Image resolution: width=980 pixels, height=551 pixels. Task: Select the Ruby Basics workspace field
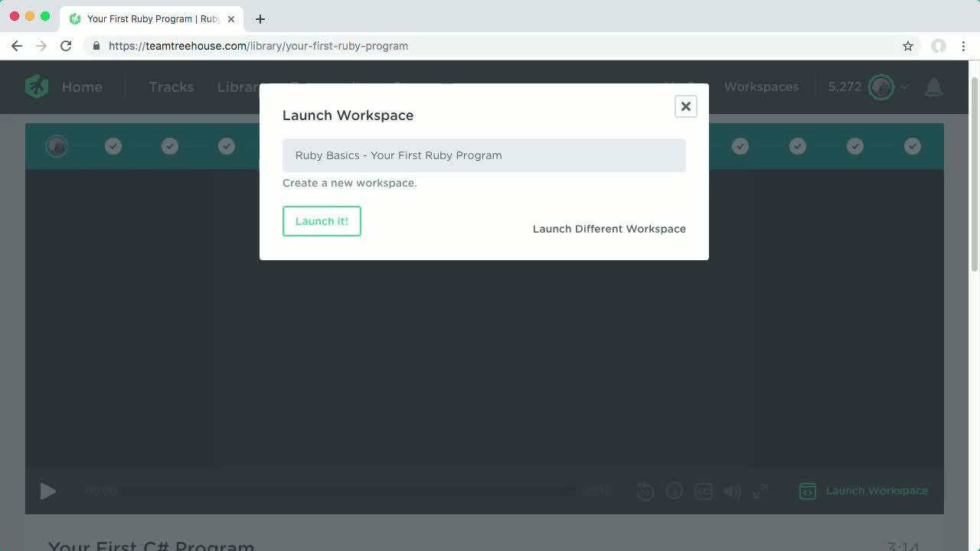[484, 155]
